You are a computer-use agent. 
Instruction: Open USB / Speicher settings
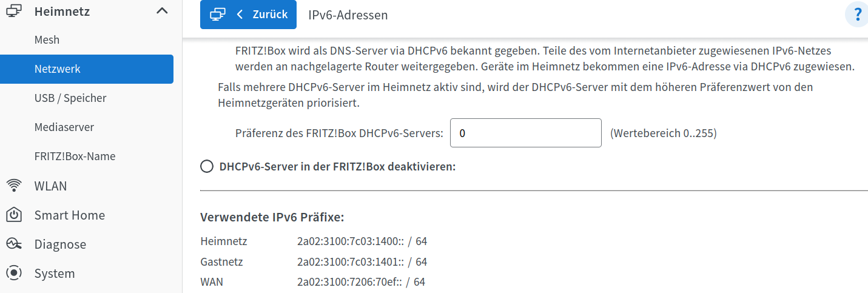[x=70, y=98]
